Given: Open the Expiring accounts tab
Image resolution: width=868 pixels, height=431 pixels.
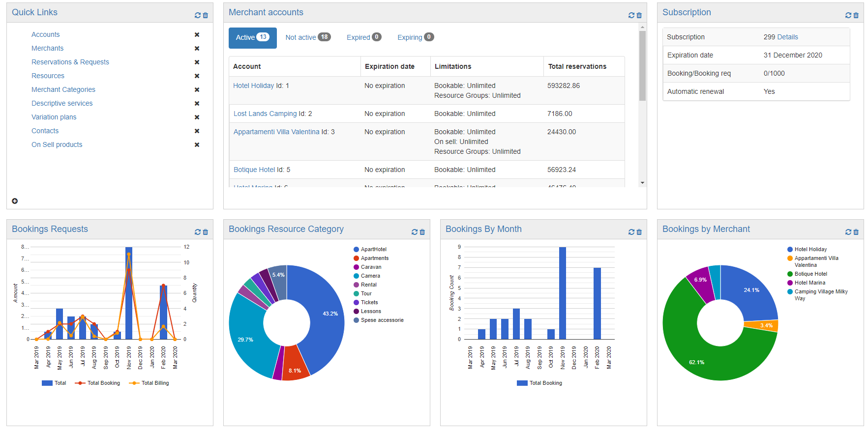Looking at the screenshot, I should [416, 37].
